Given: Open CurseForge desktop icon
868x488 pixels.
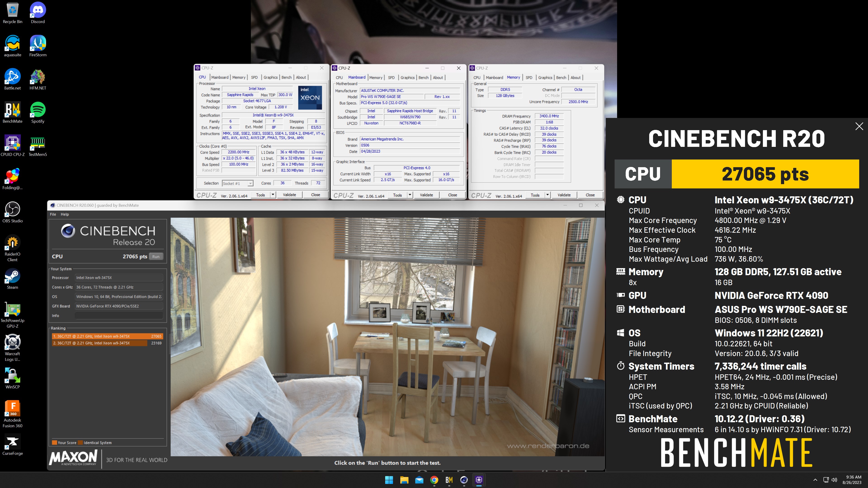Looking at the screenshot, I should click(12, 445).
